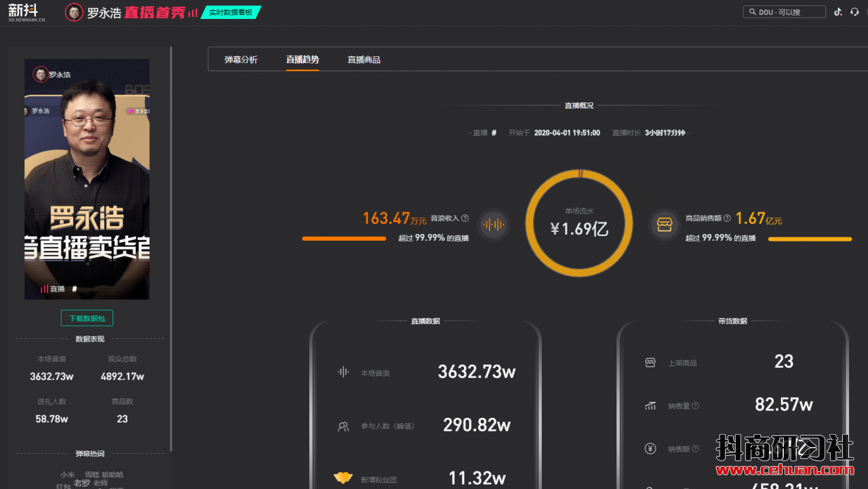
Task: Click the 1.67亿元 sales value
Action: click(x=759, y=218)
